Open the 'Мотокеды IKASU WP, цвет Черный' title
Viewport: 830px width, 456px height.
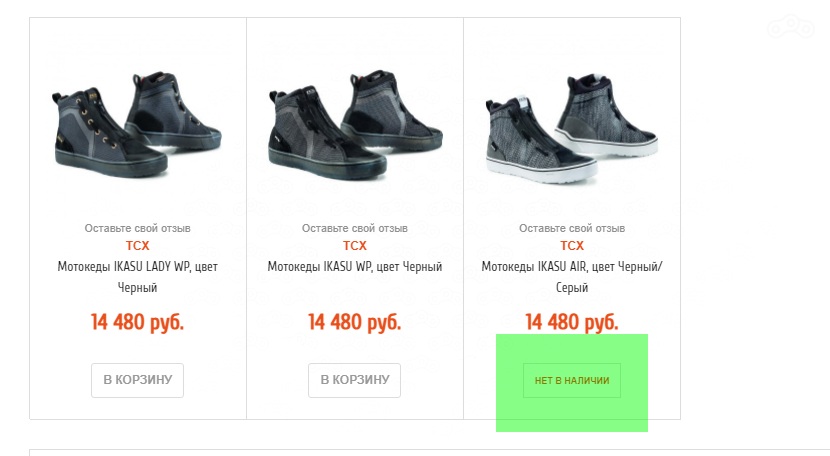pos(354,267)
